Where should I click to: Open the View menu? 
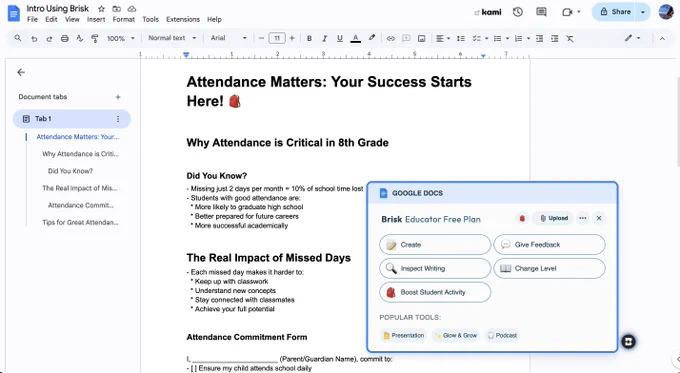(72, 20)
